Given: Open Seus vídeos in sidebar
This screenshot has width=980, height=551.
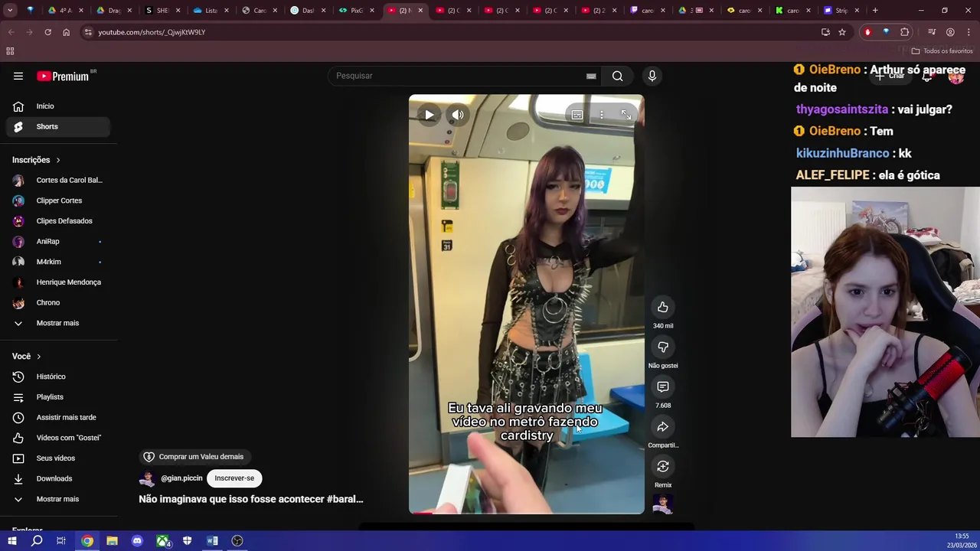Looking at the screenshot, I should [58, 458].
